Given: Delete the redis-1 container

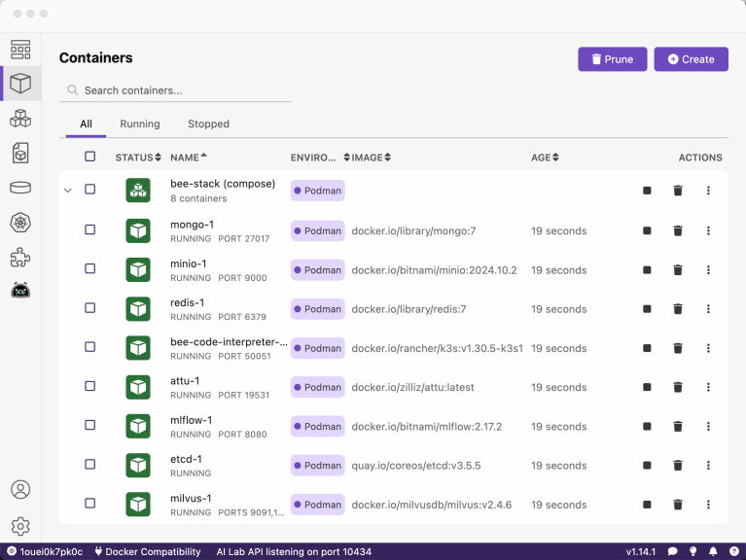Looking at the screenshot, I should 678,309.
